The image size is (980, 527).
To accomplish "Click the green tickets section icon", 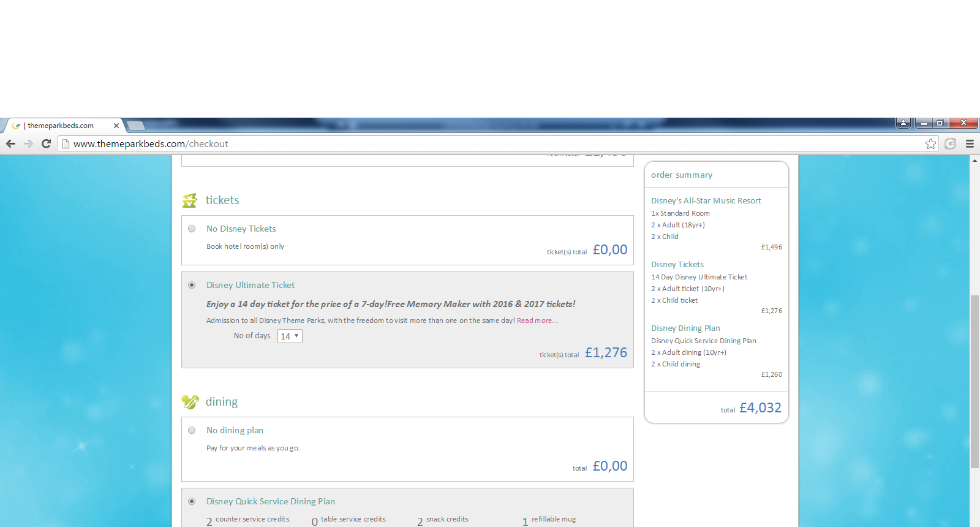I will point(190,200).
